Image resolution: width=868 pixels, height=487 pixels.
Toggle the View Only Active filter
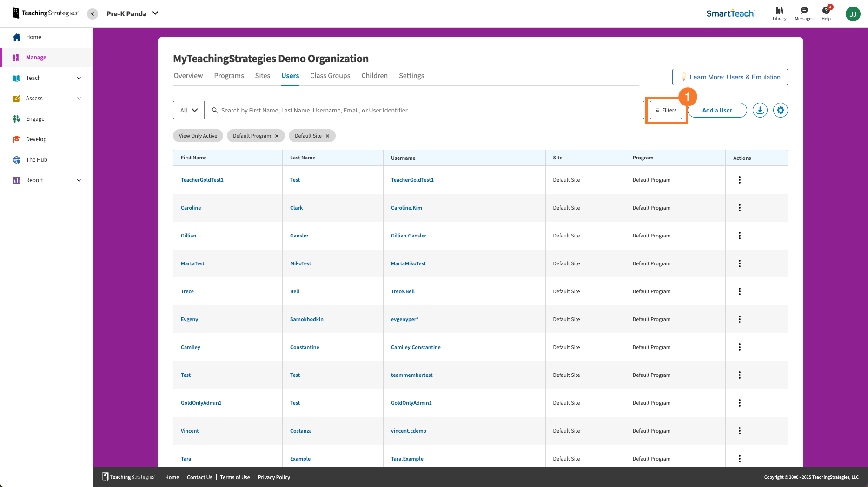198,136
